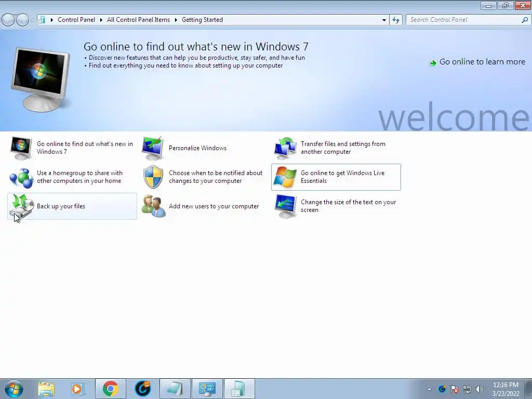Click the volume speaker tray icon
This screenshot has height=399, width=532.
click(x=480, y=389)
